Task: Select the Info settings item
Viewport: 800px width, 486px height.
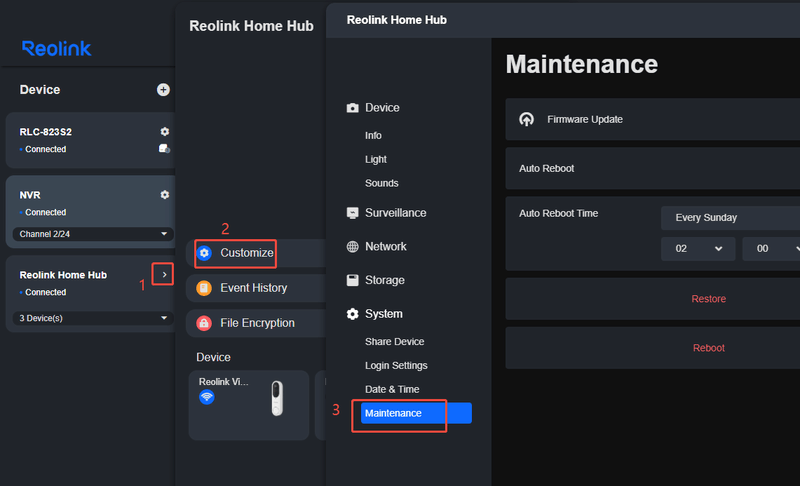Action: tap(373, 136)
